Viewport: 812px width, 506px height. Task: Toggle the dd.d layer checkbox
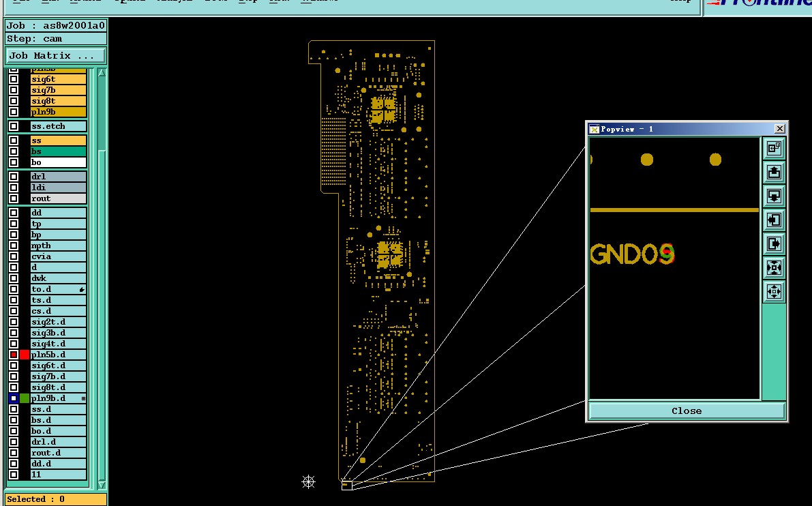coord(14,464)
